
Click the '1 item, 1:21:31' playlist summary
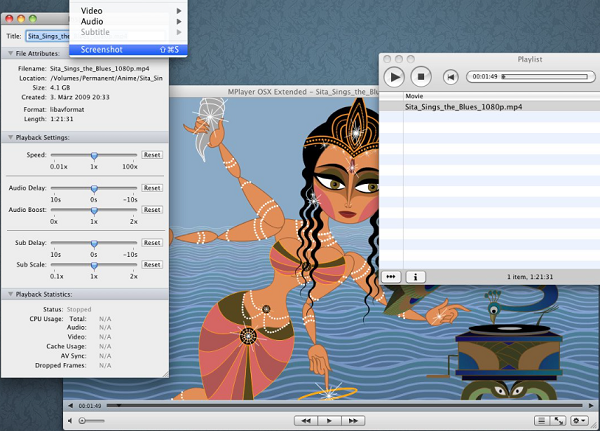click(x=530, y=276)
